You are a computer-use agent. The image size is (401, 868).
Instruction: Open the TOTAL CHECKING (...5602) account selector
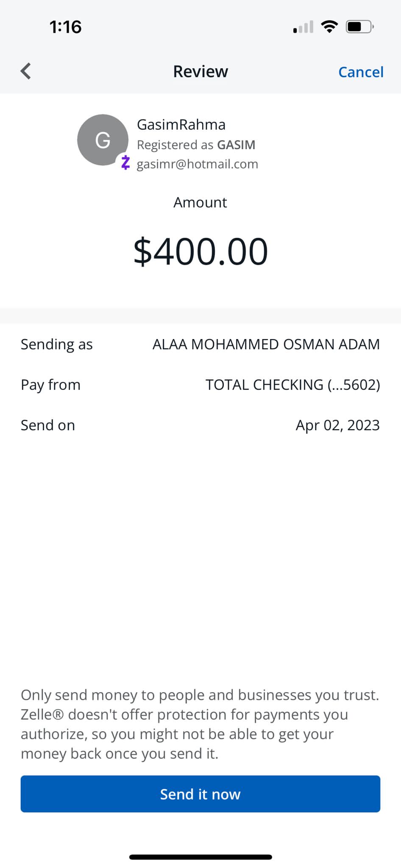[x=292, y=385]
